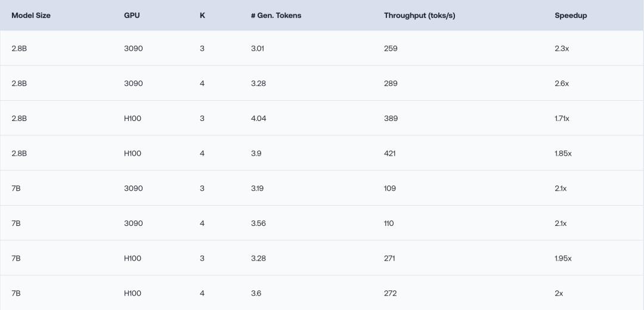Select the 2.3x speedup cell
The height and width of the screenshot is (310, 644).
tap(562, 48)
